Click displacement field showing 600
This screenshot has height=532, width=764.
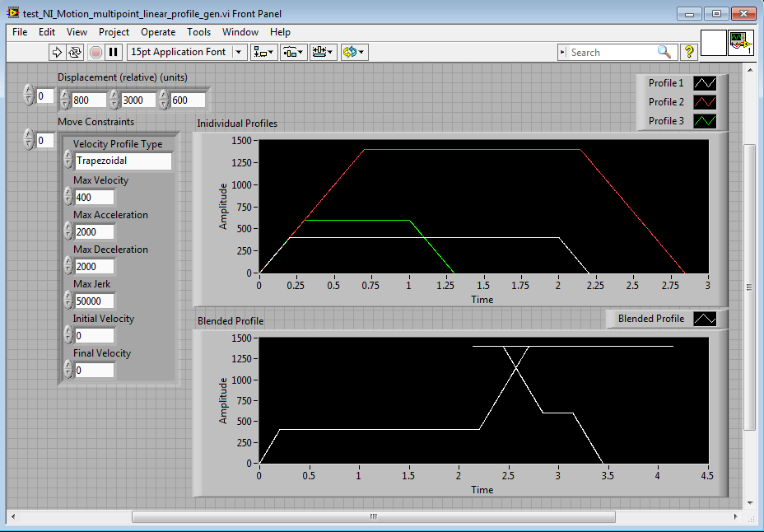(188, 100)
